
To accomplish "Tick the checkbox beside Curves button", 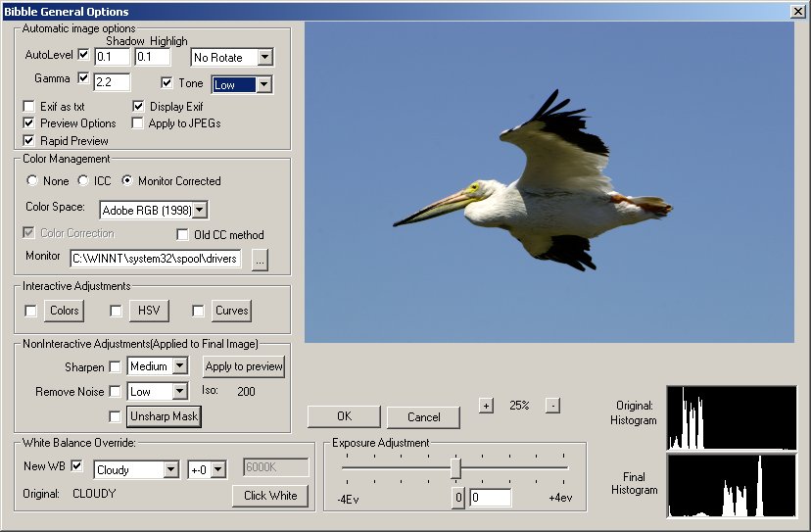I will pyautogui.click(x=198, y=311).
